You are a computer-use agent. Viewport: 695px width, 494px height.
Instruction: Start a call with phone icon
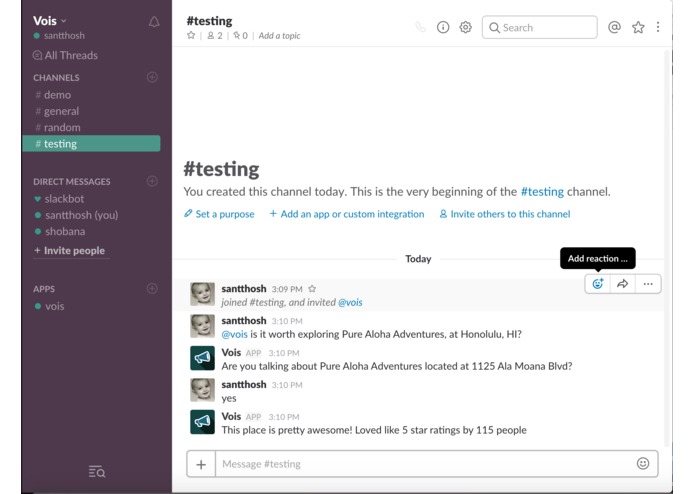click(420, 27)
